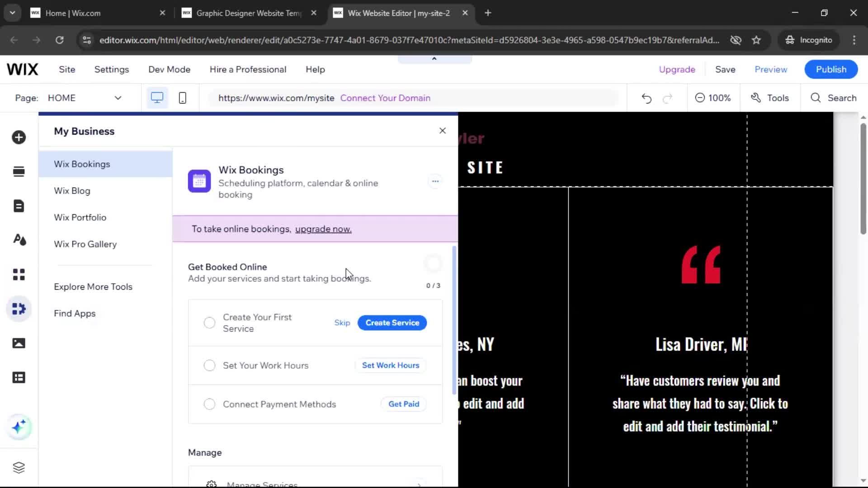Screen dimensions: 868x488
Task: Open the tab search dropdown arrow
Action: tap(12, 13)
